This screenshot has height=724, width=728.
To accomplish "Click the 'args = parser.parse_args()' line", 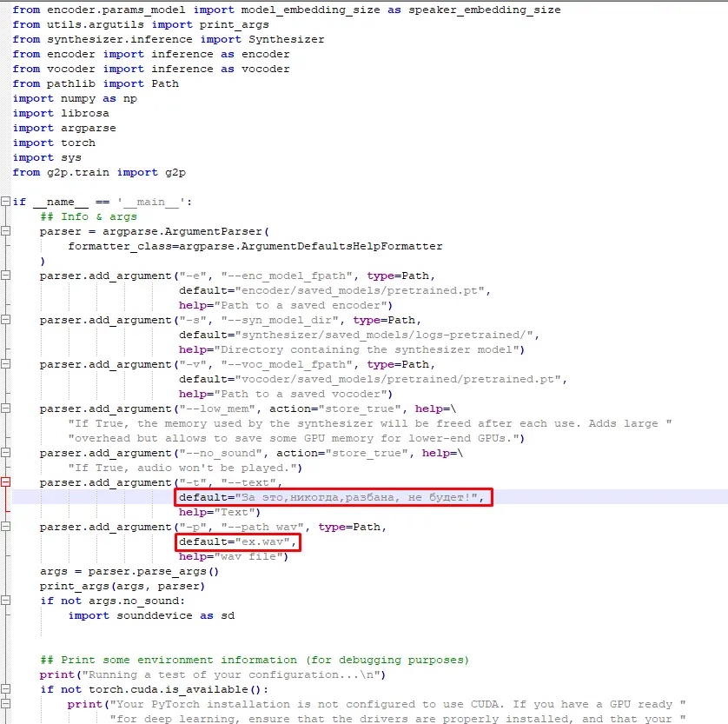I will click(x=129, y=571).
